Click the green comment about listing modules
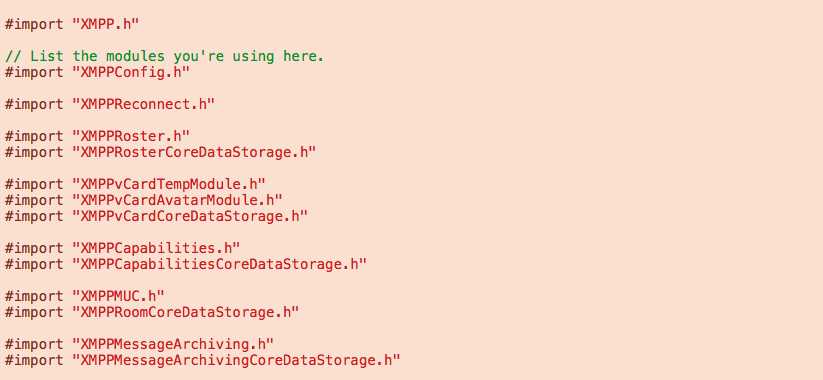This screenshot has height=380, width=823. coord(164,56)
